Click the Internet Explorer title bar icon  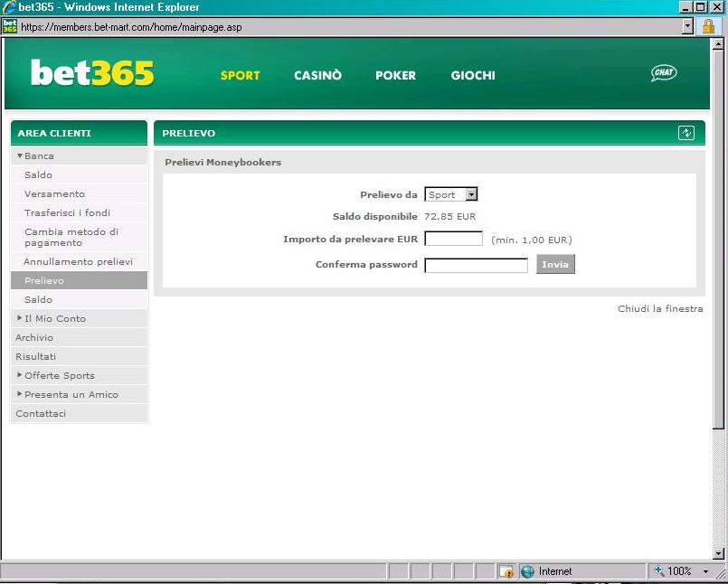pos(9,7)
